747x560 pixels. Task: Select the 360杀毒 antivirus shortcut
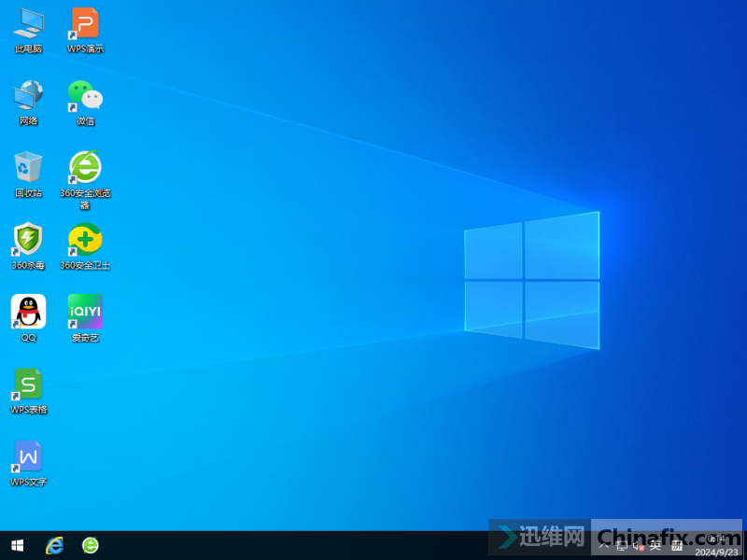(29, 246)
